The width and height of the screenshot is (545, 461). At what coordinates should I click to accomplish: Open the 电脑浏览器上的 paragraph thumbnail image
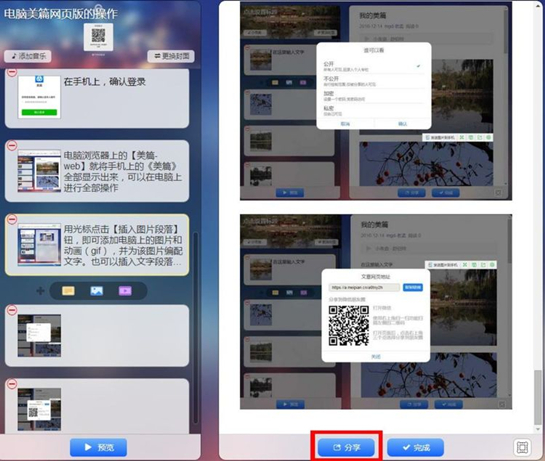pyautogui.click(x=39, y=171)
